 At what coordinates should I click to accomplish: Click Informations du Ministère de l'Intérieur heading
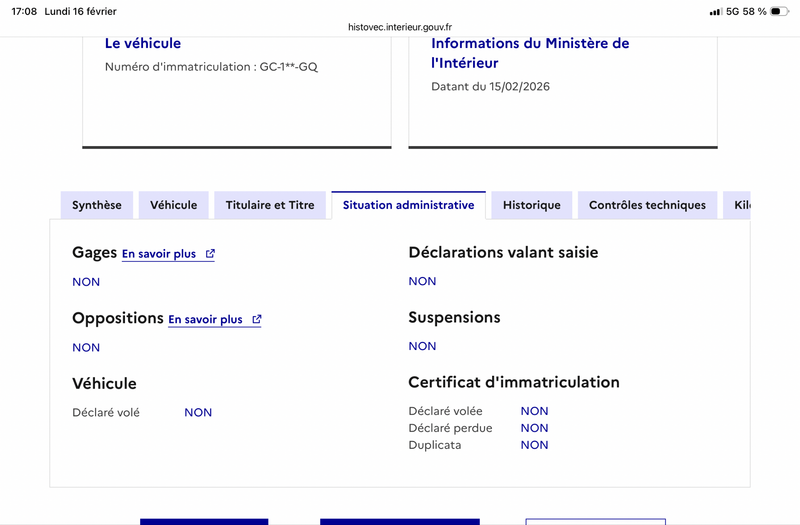[530, 53]
